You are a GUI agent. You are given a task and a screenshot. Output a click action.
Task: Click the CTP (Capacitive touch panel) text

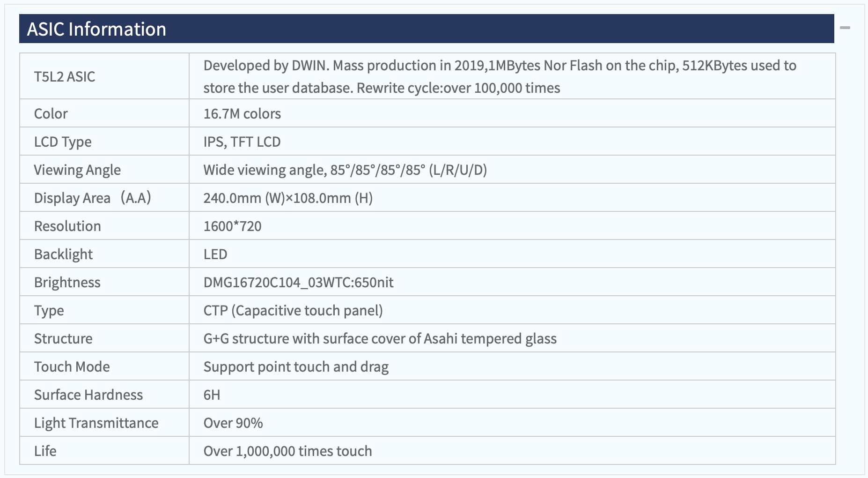293,310
